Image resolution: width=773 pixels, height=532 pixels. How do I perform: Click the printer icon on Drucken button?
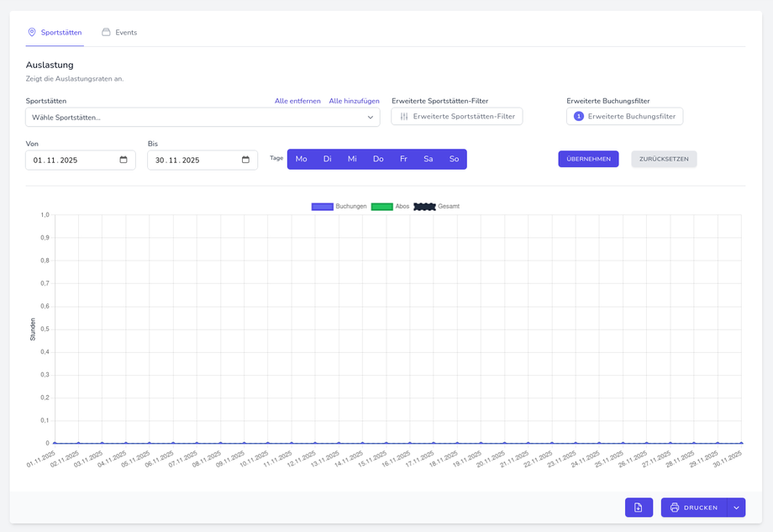click(675, 508)
